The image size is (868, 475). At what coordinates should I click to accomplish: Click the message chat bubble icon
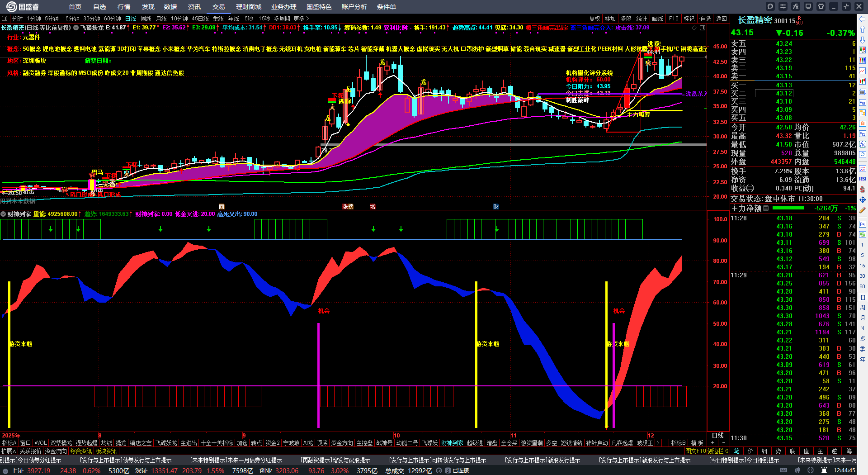pyautogui.click(x=770, y=6)
